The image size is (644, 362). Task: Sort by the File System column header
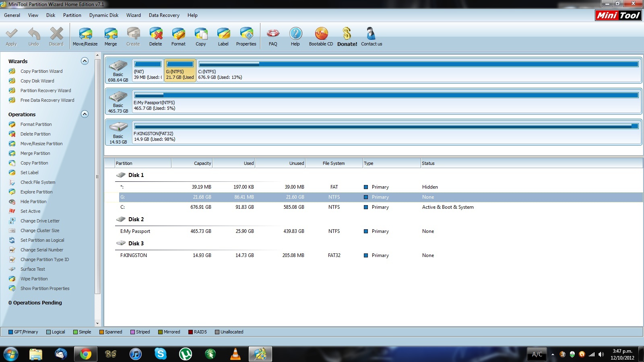(x=334, y=163)
